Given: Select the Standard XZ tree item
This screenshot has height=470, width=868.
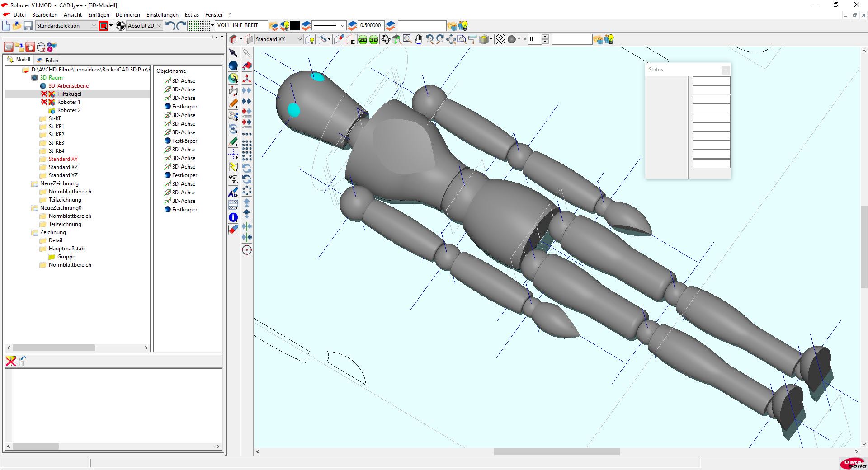Looking at the screenshot, I should click(63, 167).
